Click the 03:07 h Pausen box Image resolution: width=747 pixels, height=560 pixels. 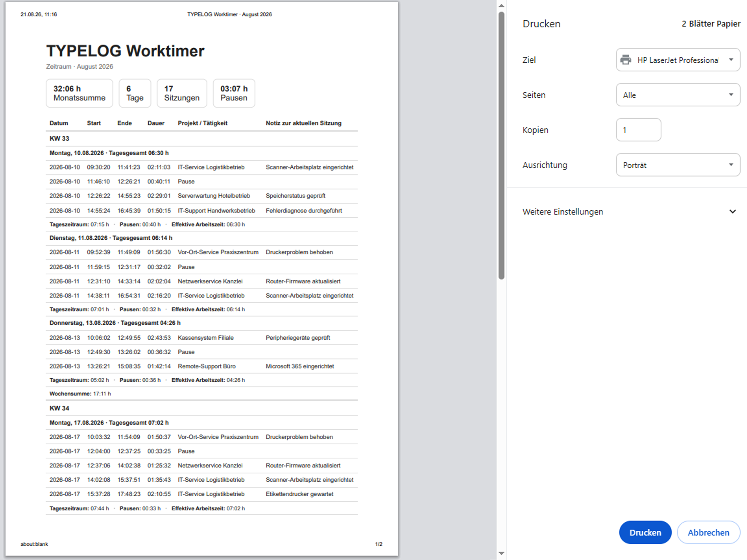(234, 93)
